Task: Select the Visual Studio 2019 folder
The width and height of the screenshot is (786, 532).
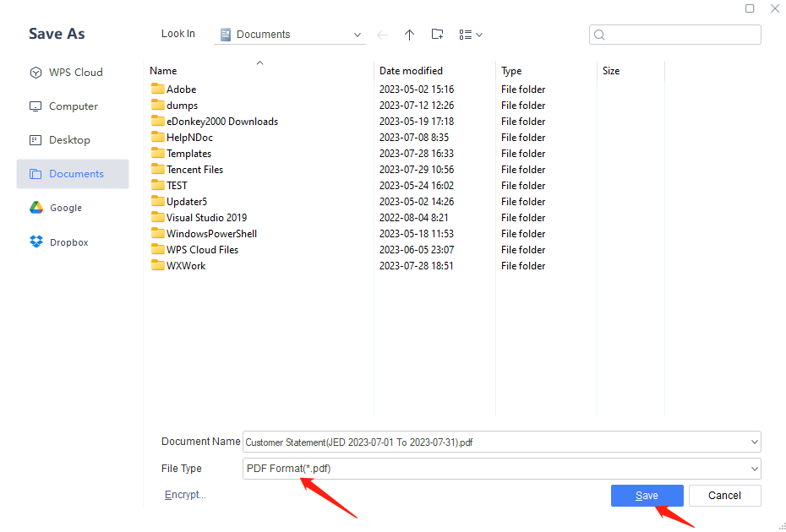Action: coord(206,218)
